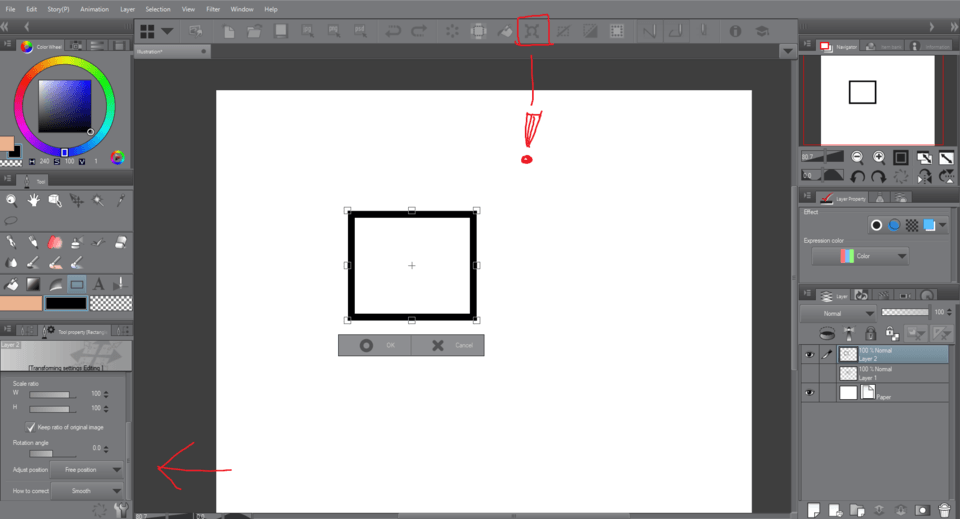Open the Color Wheel panel menu

coord(8,44)
